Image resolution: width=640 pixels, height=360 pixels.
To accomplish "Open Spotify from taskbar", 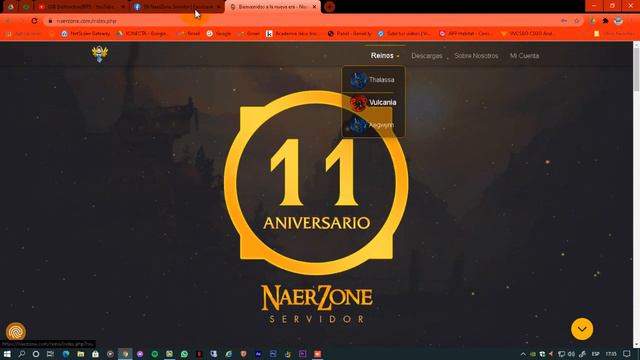I will coord(155,354).
